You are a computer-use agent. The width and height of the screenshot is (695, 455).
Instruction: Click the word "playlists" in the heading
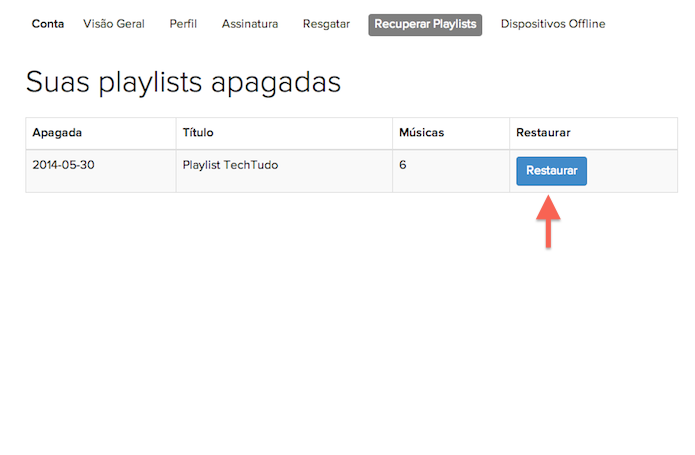coord(151,83)
